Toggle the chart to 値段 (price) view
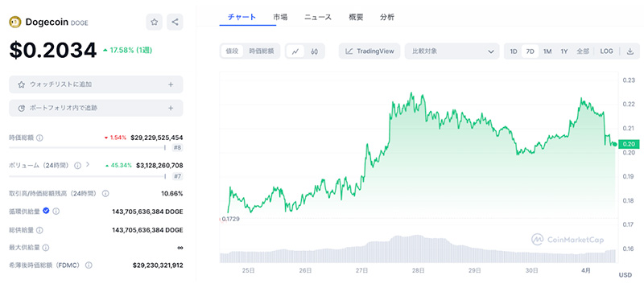The image size is (644, 292). pos(232,51)
